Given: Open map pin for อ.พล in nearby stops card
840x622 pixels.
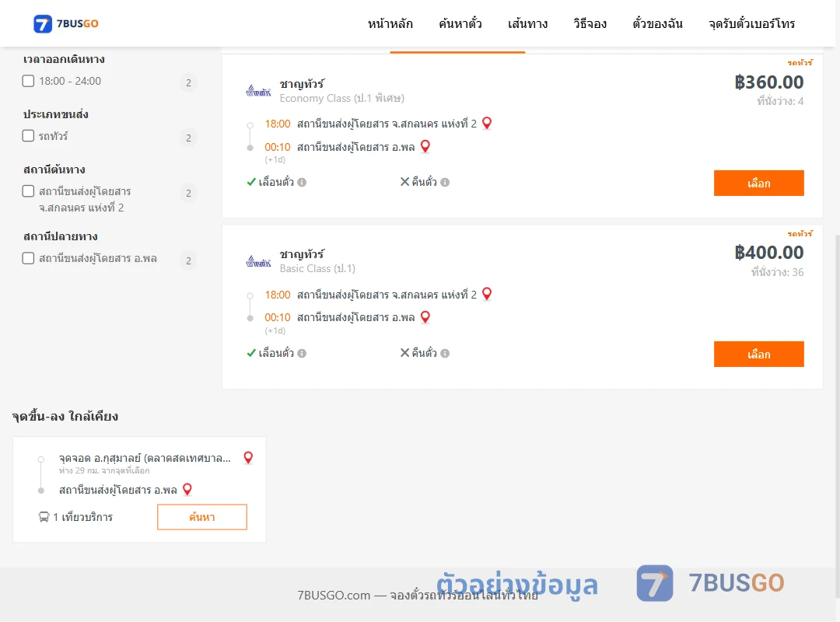Looking at the screenshot, I should [187, 489].
